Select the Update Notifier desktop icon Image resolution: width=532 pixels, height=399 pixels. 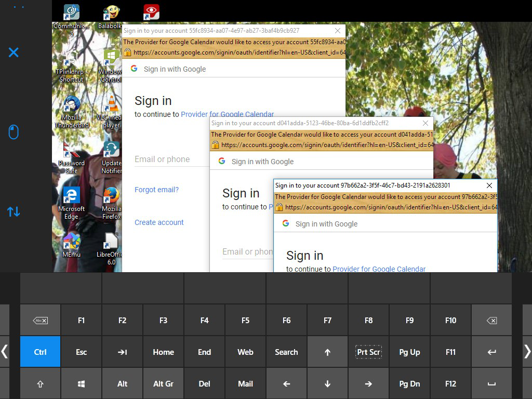111,158
